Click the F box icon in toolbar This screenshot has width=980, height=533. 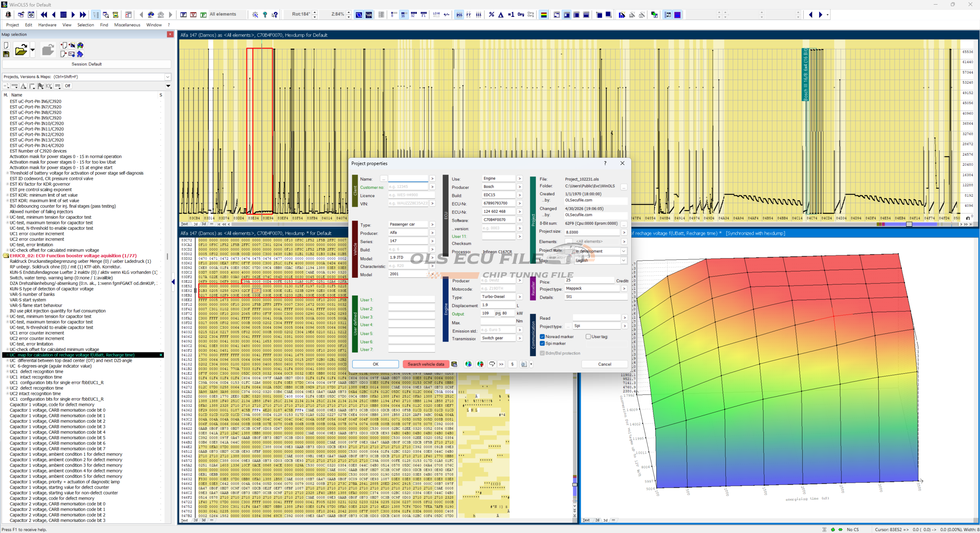pyautogui.click(x=183, y=15)
